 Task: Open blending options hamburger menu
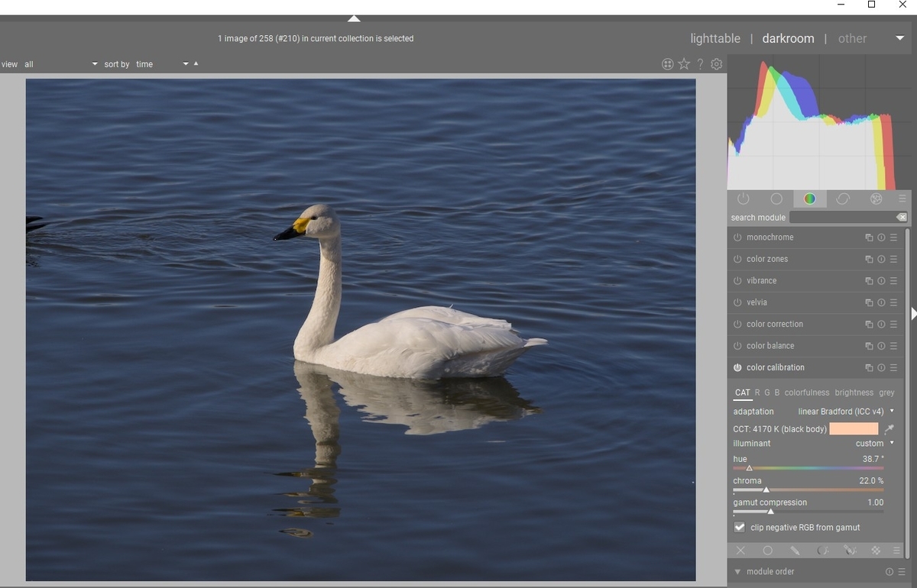click(896, 551)
